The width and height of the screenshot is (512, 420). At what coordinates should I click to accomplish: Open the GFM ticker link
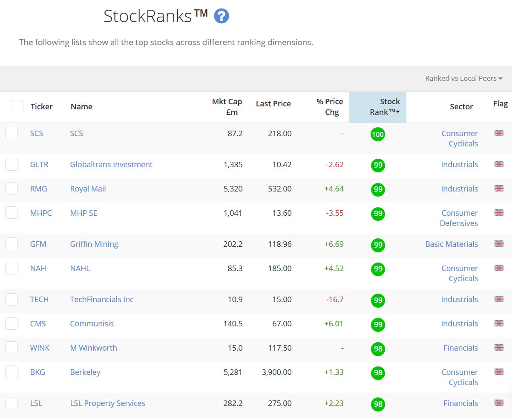38,244
